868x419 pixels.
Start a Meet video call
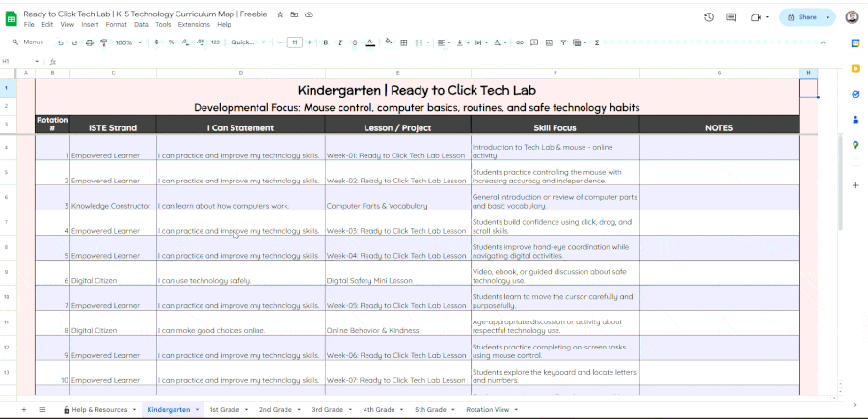pos(760,17)
